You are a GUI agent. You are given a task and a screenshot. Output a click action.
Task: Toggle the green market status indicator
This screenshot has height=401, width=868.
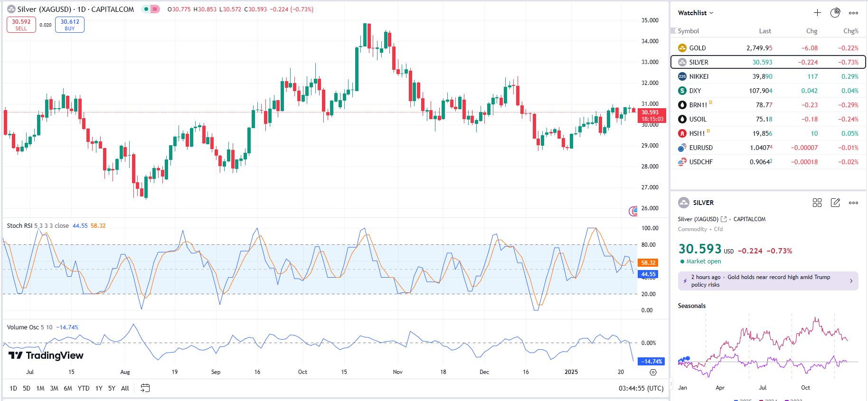[146, 9]
